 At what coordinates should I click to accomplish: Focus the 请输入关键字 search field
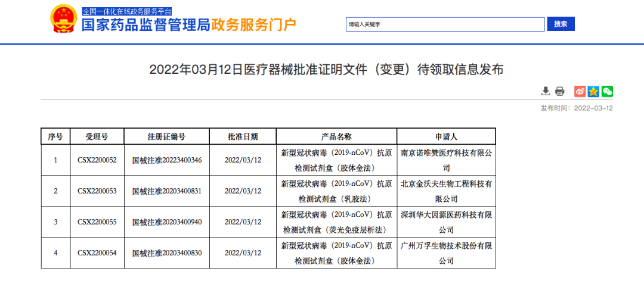445,24
